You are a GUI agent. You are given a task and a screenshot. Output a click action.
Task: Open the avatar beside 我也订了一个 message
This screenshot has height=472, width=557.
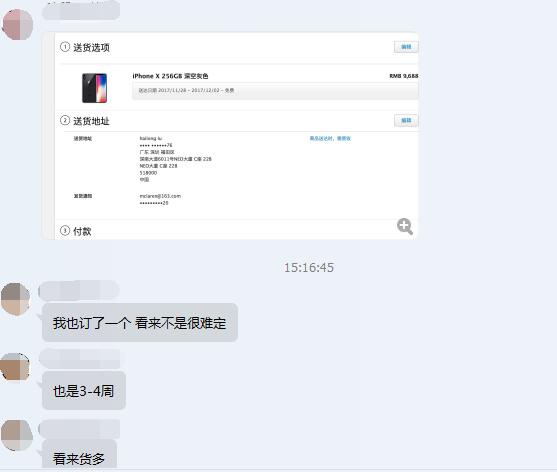15,299
